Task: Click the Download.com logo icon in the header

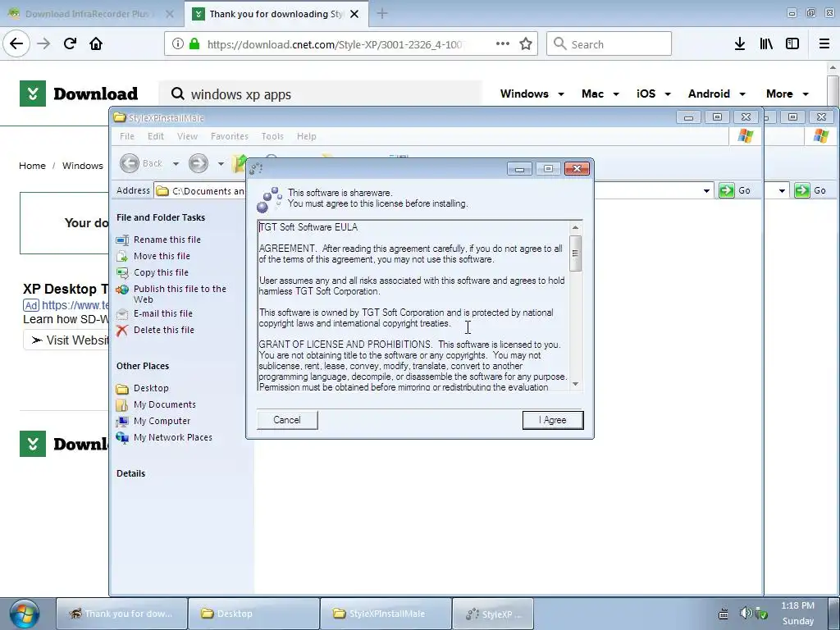Action: pos(33,94)
